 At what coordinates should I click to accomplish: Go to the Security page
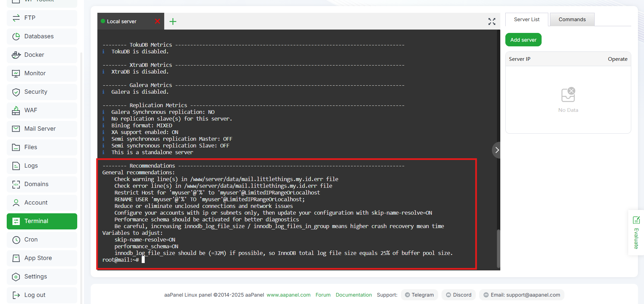pyautogui.click(x=42, y=92)
